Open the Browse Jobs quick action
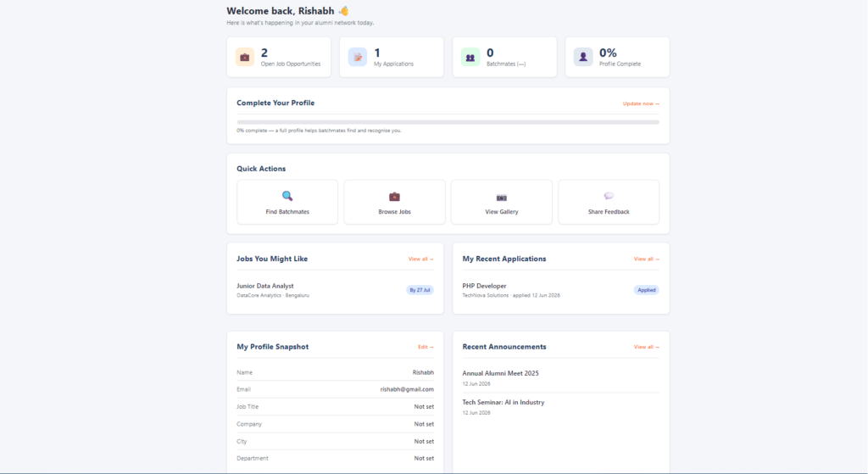 (394, 202)
